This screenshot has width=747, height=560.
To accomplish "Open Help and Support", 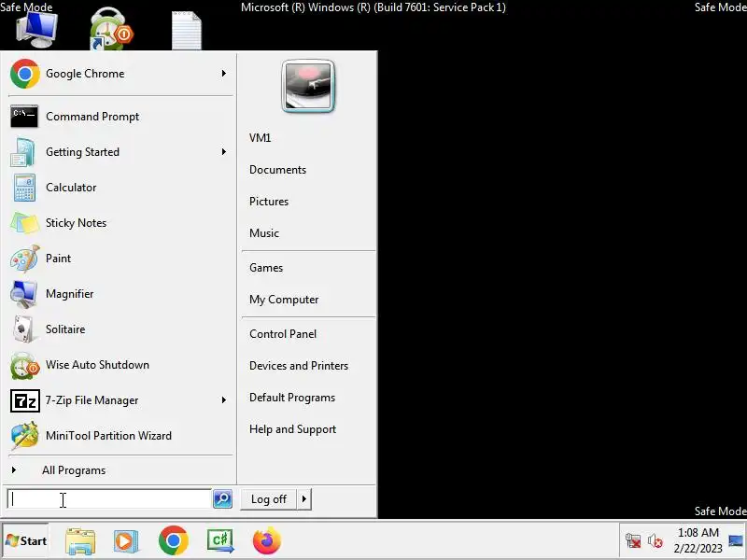I will coord(292,429).
